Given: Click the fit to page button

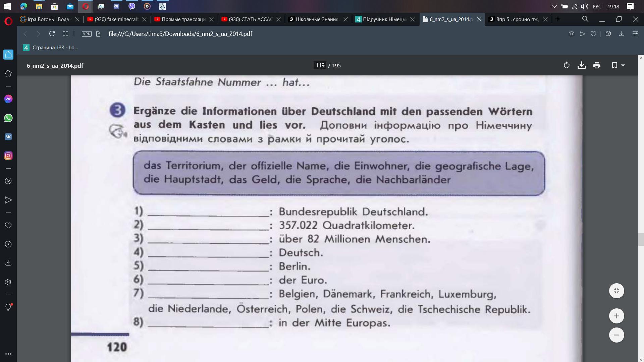Looking at the screenshot, I should coord(616,291).
